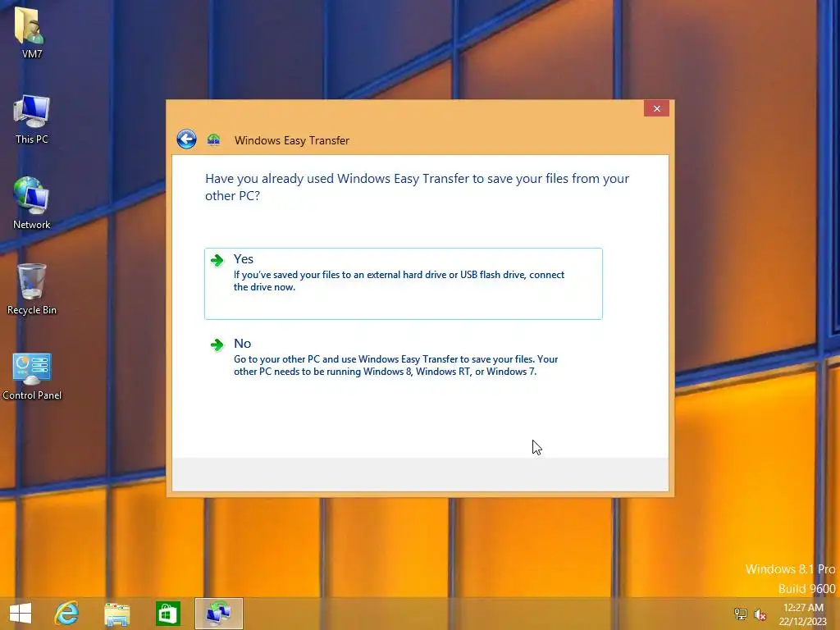Click the "Have you already used" question heading

417,186
